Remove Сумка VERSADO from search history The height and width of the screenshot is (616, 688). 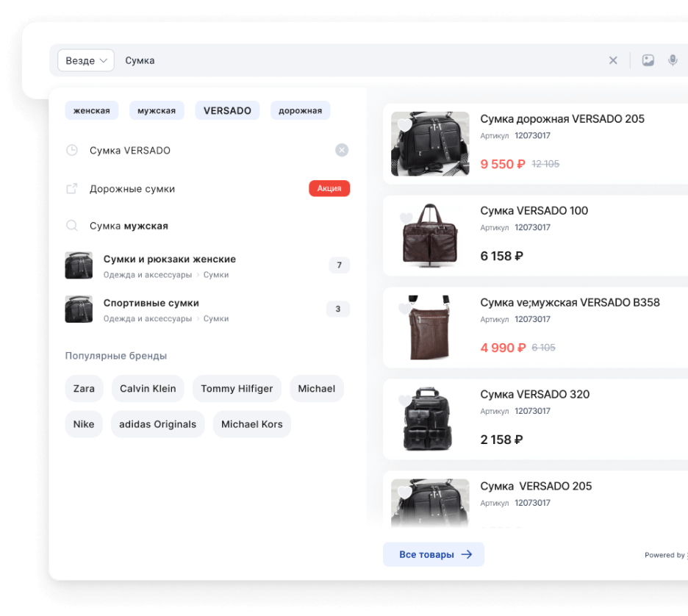342,150
